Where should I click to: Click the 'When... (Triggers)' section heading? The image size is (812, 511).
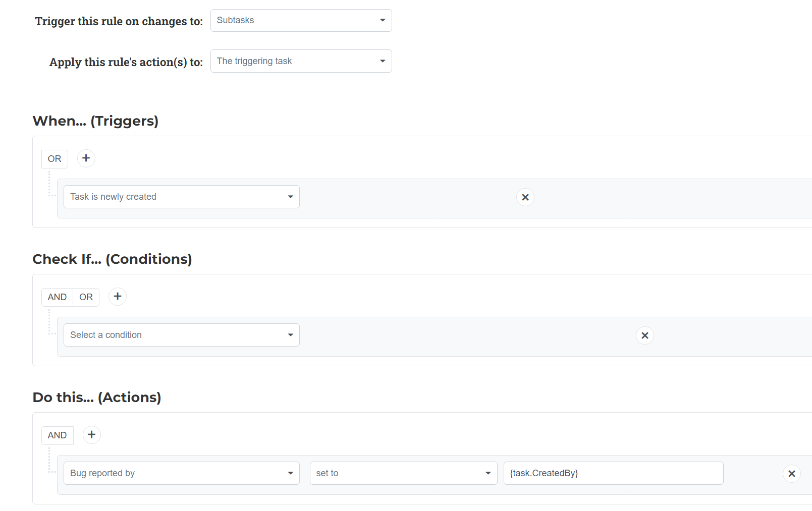click(x=95, y=121)
